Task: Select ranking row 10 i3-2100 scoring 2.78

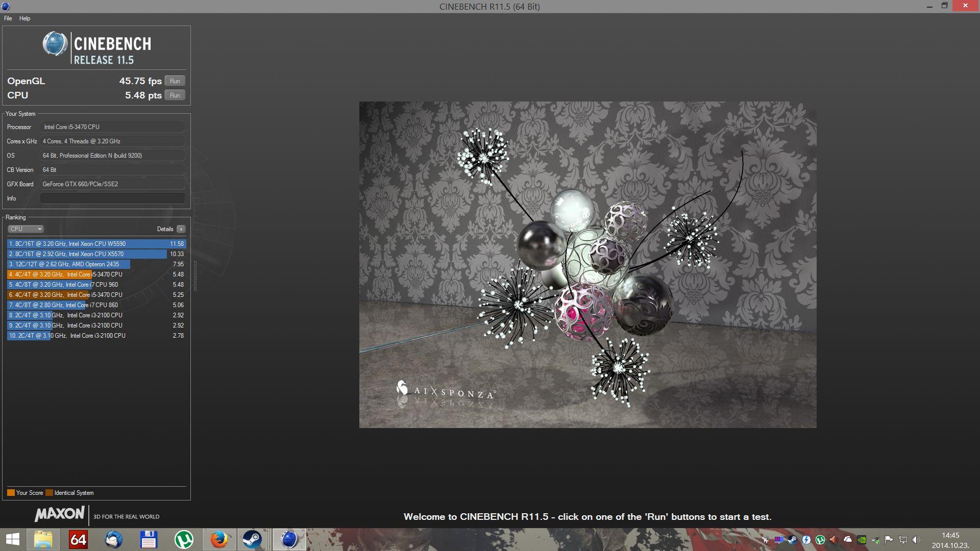Action: 96,336
